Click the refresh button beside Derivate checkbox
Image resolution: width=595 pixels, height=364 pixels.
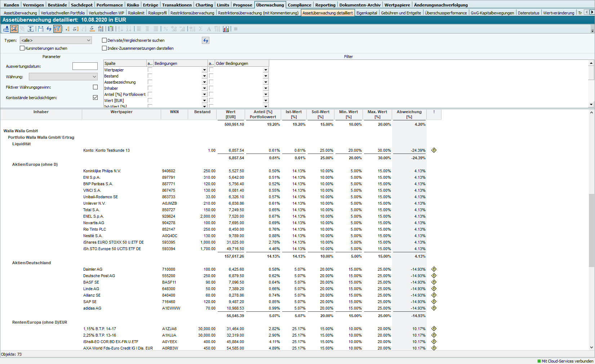(205, 41)
